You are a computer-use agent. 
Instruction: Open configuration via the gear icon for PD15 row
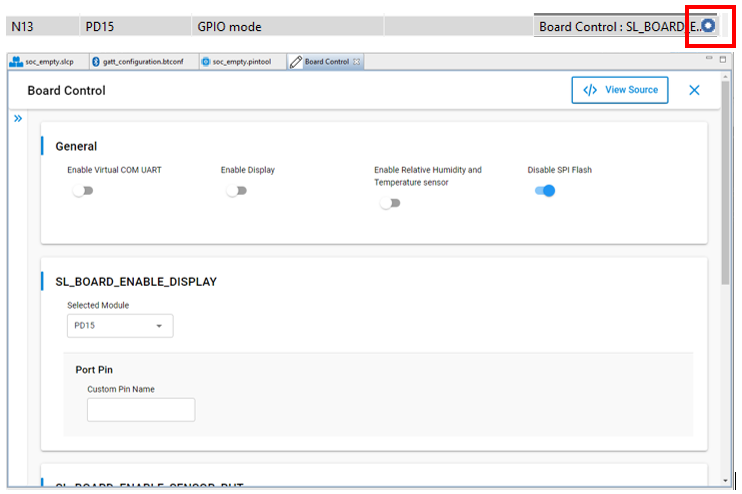pyautogui.click(x=708, y=26)
